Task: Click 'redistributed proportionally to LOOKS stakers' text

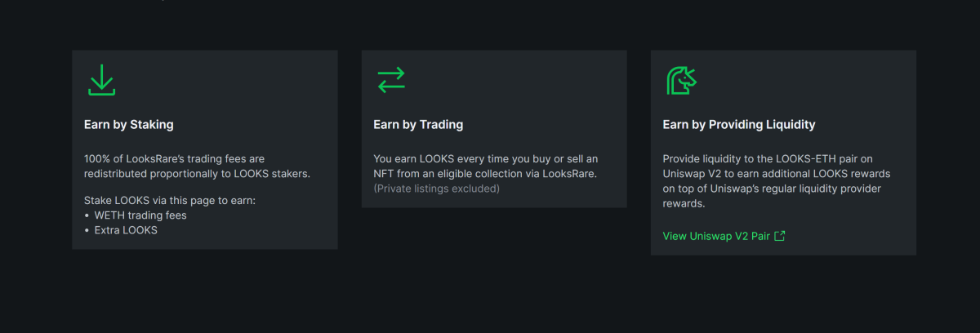Action: (x=198, y=174)
